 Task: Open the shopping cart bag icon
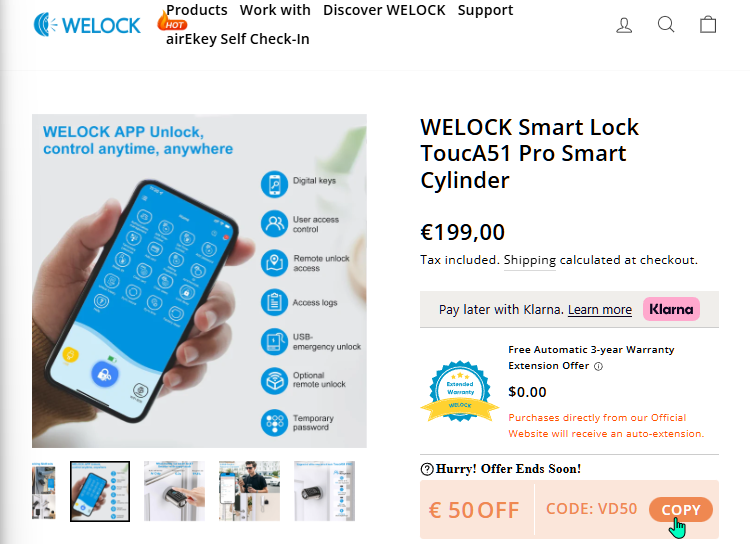(708, 24)
